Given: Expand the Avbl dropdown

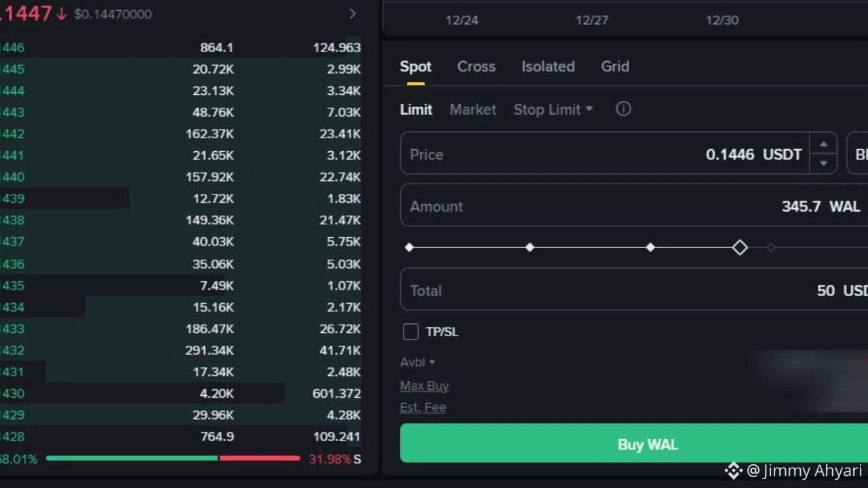Looking at the screenshot, I should pyautogui.click(x=418, y=363).
